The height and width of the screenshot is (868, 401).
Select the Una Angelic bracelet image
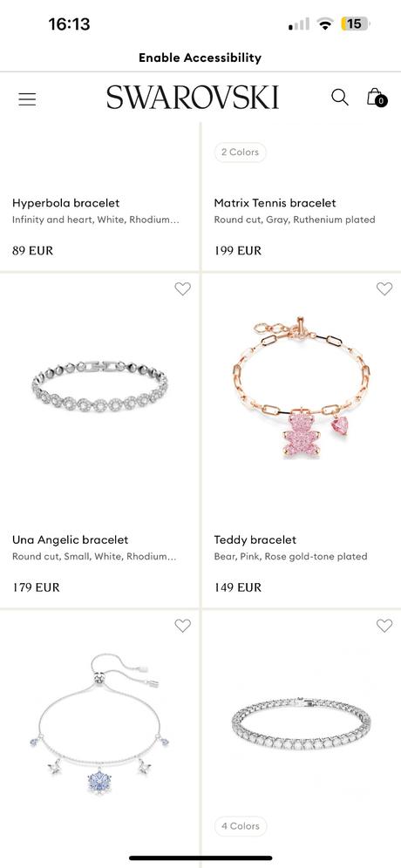click(x=99, y=384)
